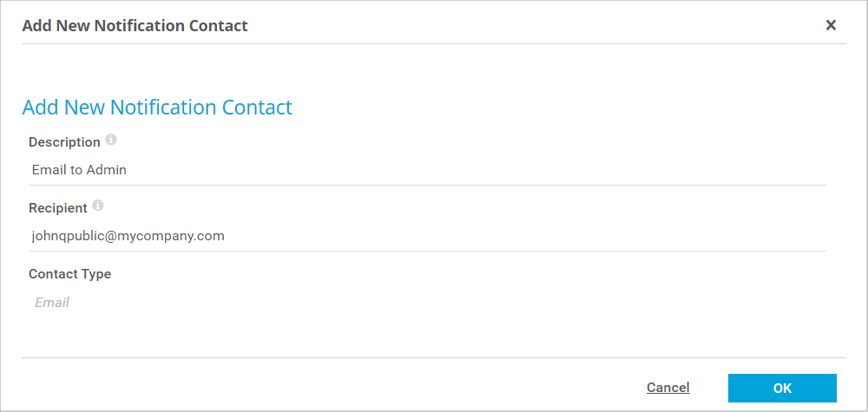Screen dimensions: 868x412
Task: Click the Contact Type label
Action: point(69,274)
